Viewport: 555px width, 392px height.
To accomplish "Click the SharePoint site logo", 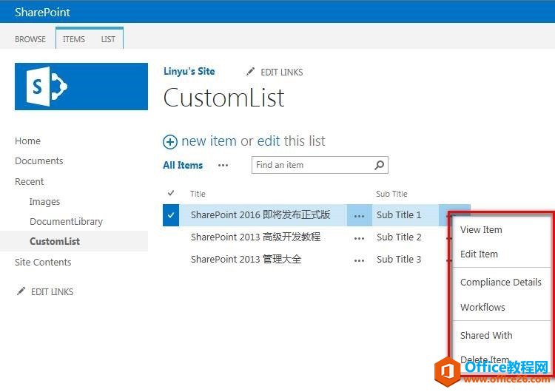I will tap(81, 87).
